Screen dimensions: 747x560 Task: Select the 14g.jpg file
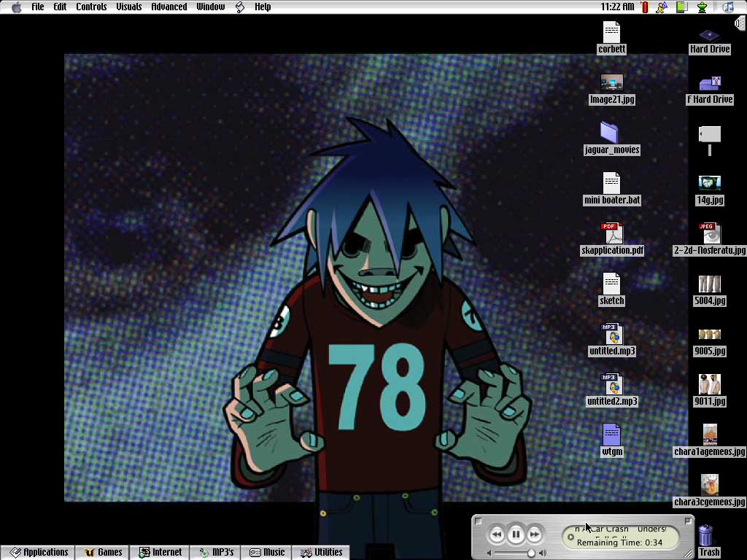pyautogui.click(x=709, y=183)
